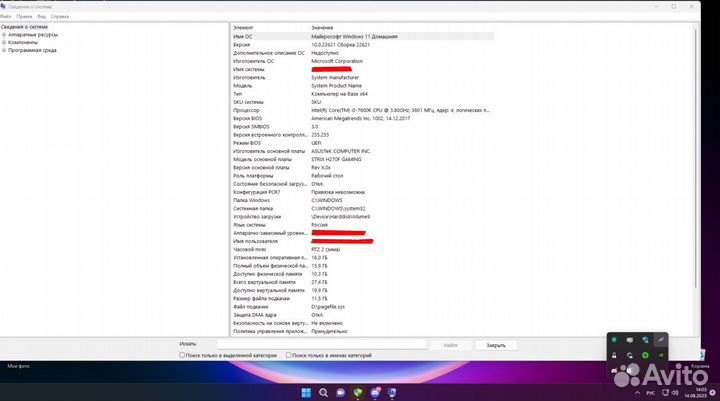Click Microsoft Corporation value
720x401 pixels.
(337, 61)
